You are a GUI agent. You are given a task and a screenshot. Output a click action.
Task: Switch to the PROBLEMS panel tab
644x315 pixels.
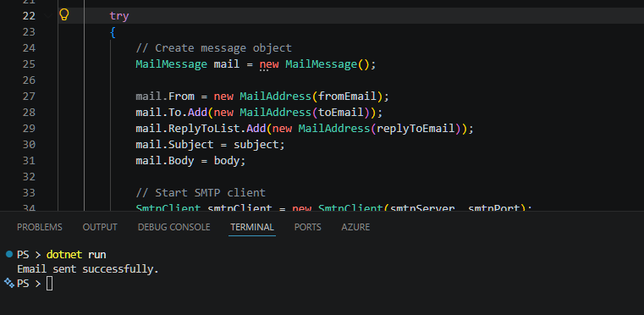40,227
